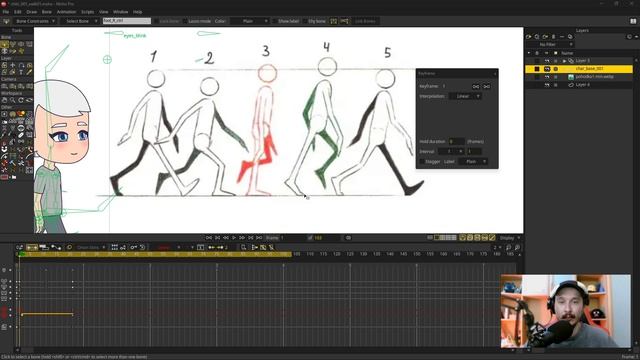Select the Text tool in Layer tools
The width and height of the screenshot is (640, 360).
coord(21,72)
